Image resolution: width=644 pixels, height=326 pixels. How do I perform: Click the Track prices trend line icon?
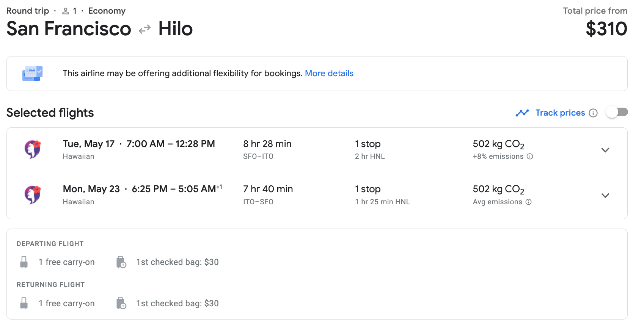(x=522, y=113)
